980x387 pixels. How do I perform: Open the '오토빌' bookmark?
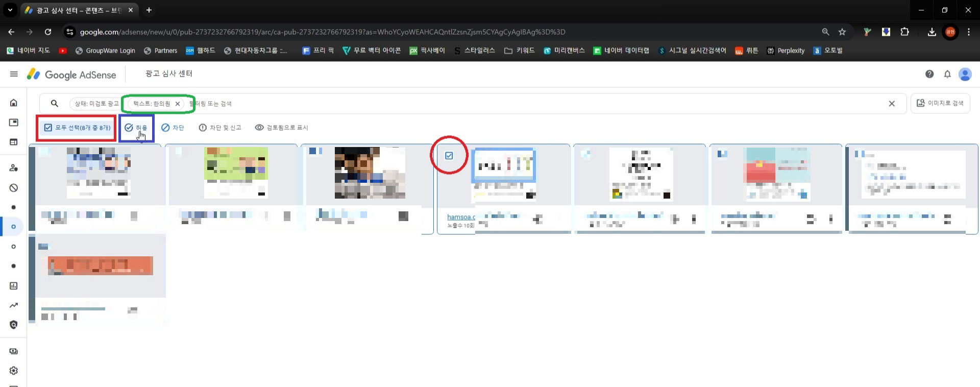(828, 51)
